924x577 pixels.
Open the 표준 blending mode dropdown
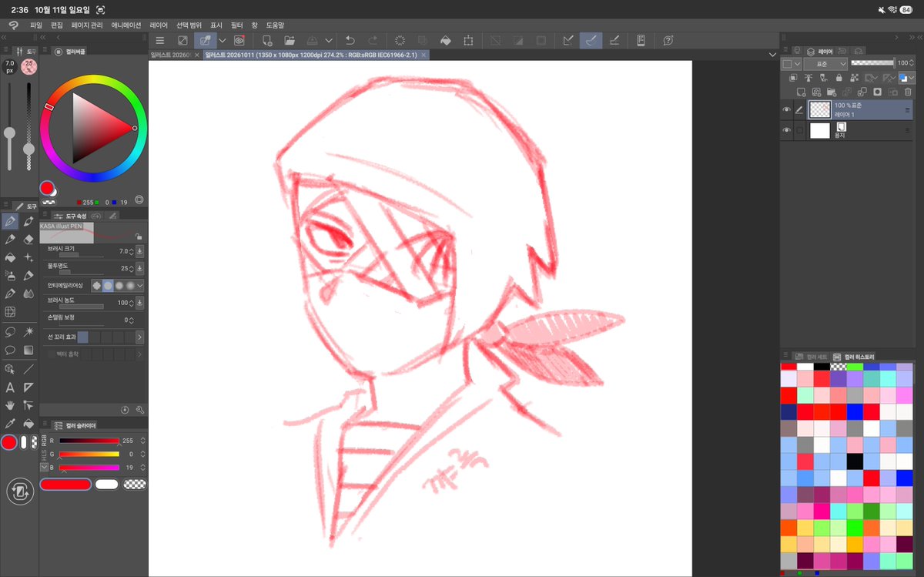826,63
